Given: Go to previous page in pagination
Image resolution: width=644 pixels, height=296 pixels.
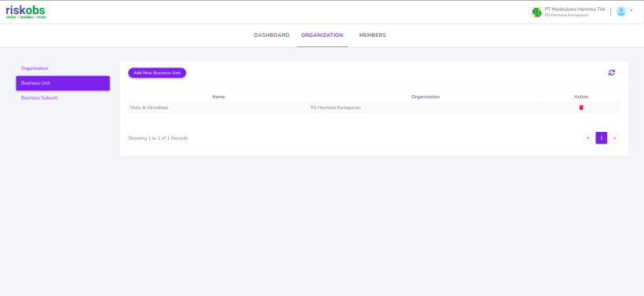Looking at the screenshot, I should coord(588,138).
